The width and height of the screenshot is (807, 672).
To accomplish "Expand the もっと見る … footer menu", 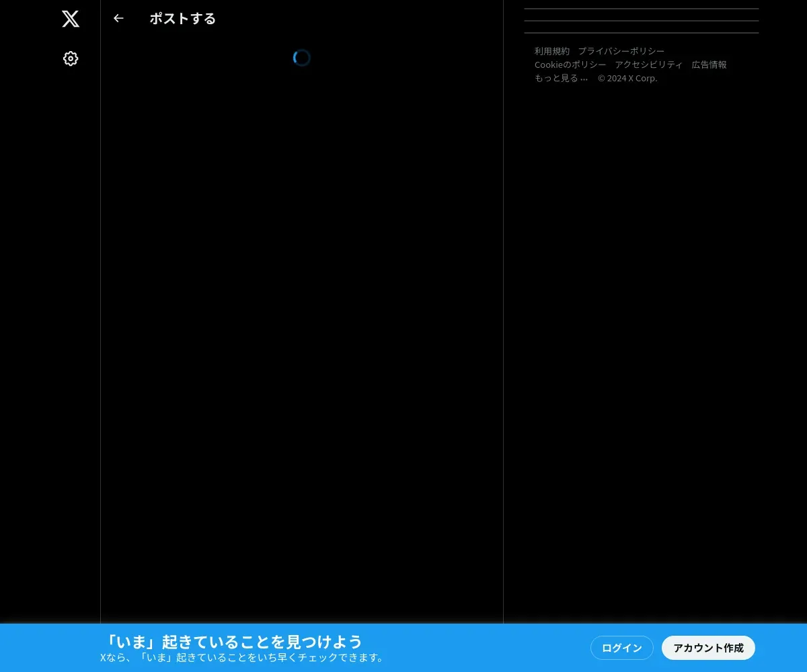I will click(x=562, y=78).
